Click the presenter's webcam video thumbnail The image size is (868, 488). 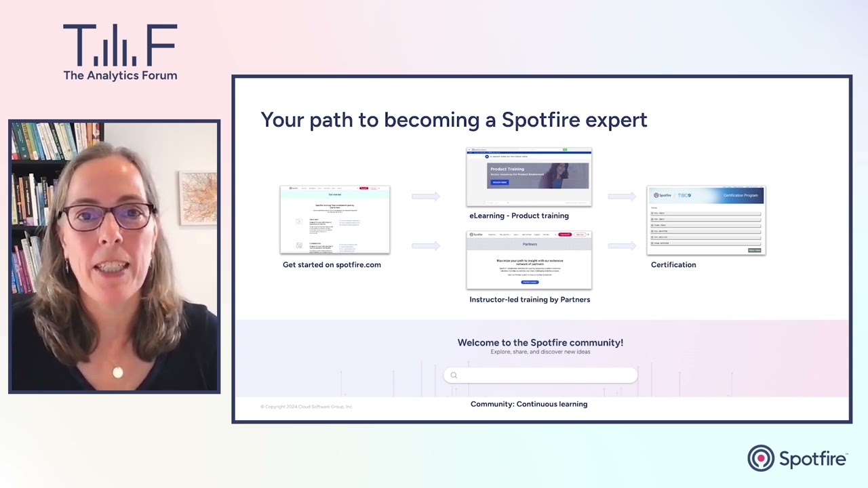[x=114, y=256]
